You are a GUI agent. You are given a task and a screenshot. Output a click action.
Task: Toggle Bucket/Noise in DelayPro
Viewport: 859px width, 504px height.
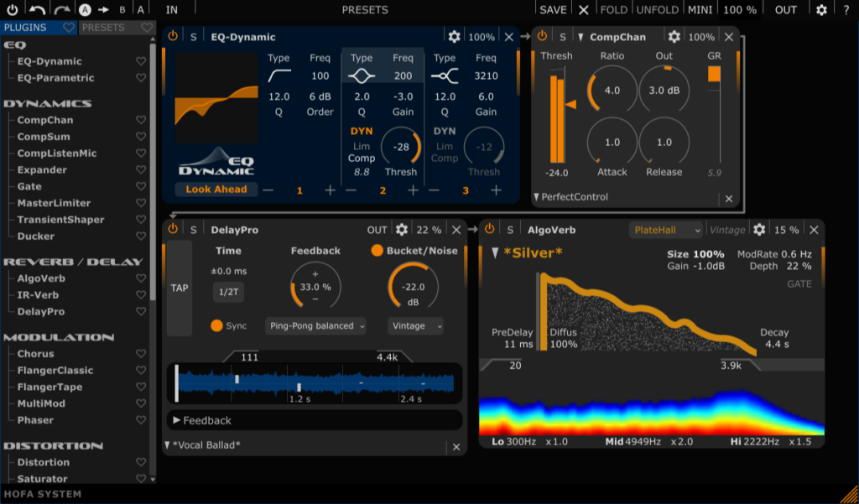[x=377, y=251]
